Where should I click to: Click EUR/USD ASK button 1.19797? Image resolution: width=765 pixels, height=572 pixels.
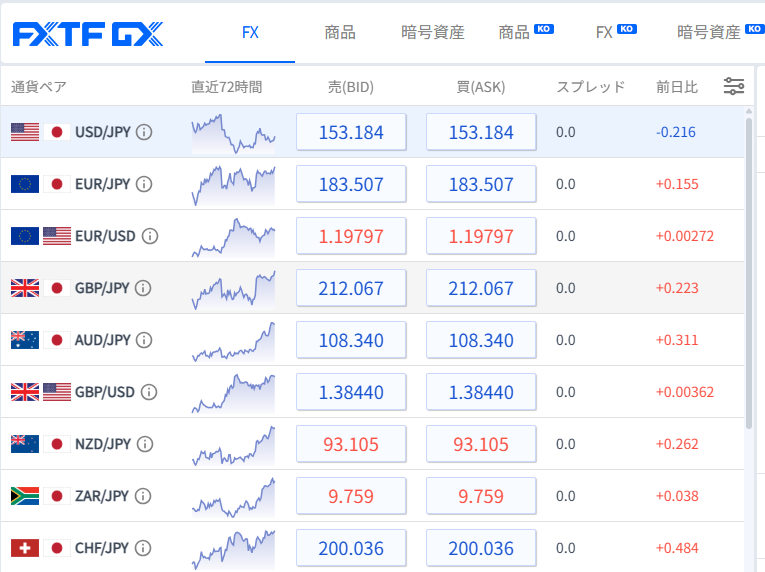(x=481, y=236)
